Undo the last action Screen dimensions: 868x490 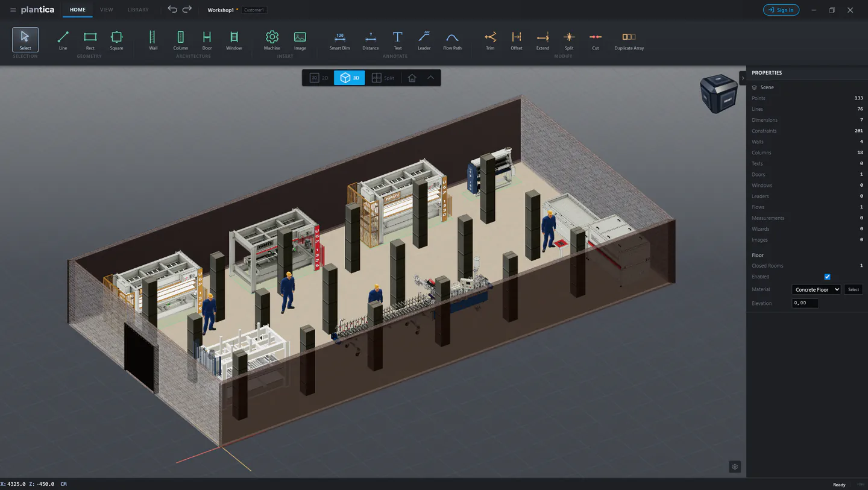(172, 10)
